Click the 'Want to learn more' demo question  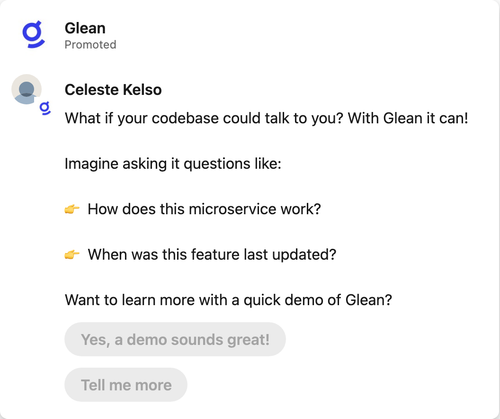tap(228, 300)
